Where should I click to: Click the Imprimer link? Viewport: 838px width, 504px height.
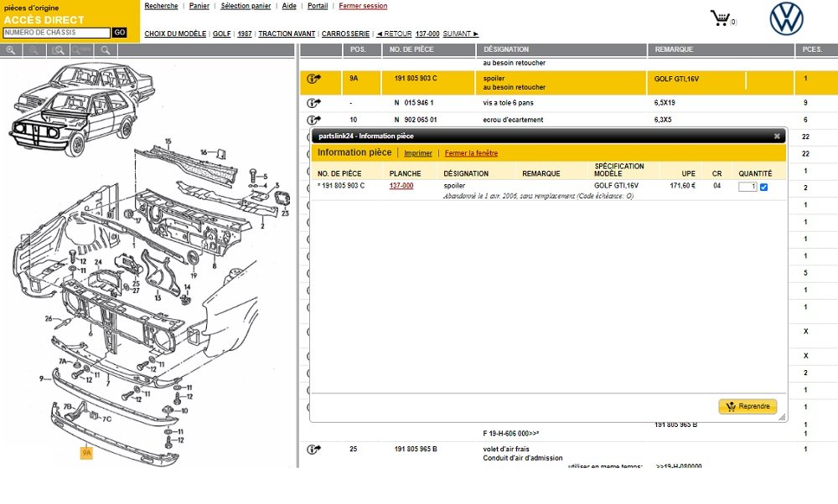tap(418, 153)
